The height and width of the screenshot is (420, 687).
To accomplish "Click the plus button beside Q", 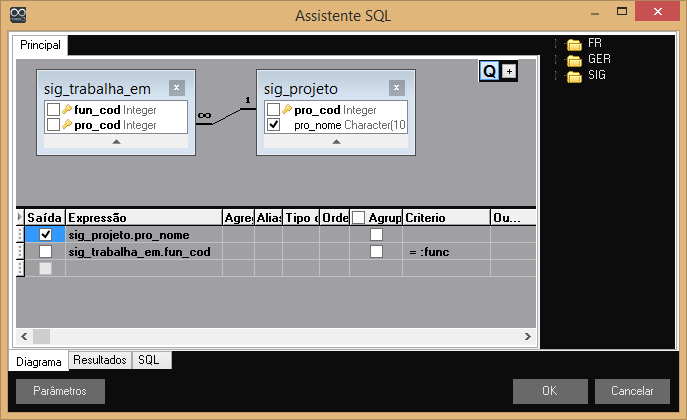I will [x=509, y=71].
